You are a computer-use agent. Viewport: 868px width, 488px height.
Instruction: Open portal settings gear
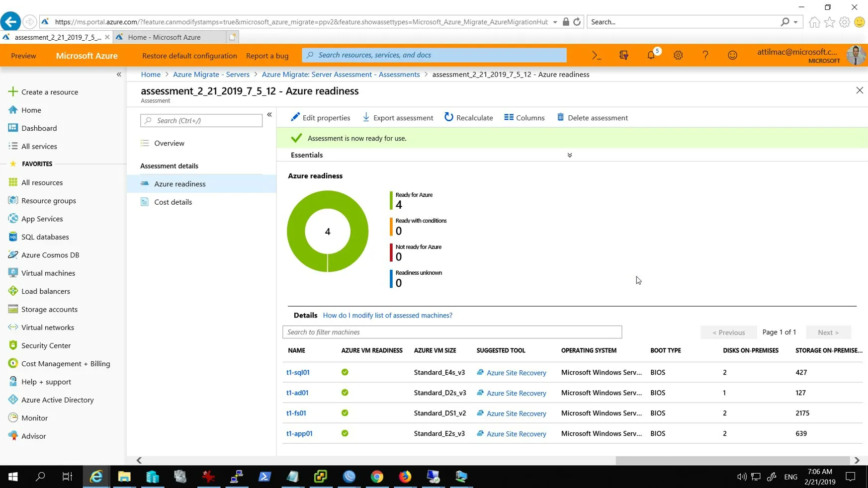click(x=678, y=56)
